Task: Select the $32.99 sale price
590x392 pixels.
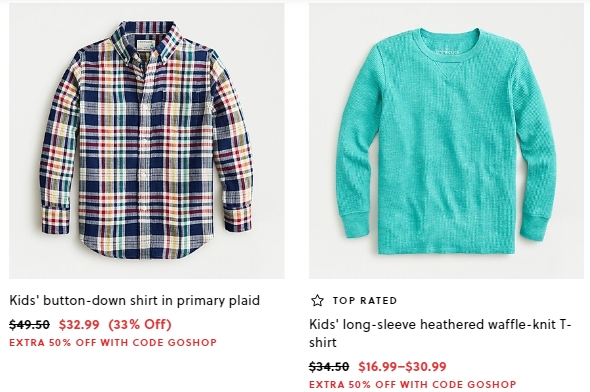Action: coord(79,324)
